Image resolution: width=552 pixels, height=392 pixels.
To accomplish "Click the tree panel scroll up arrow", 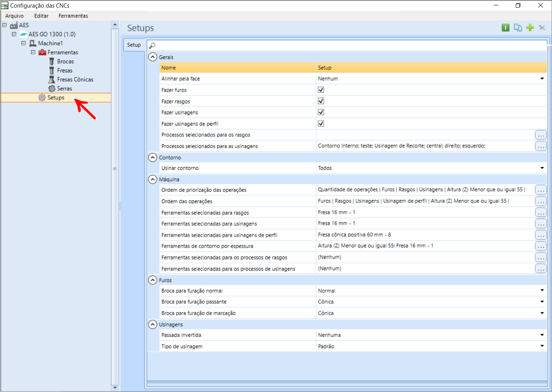I will pos(115,24).
